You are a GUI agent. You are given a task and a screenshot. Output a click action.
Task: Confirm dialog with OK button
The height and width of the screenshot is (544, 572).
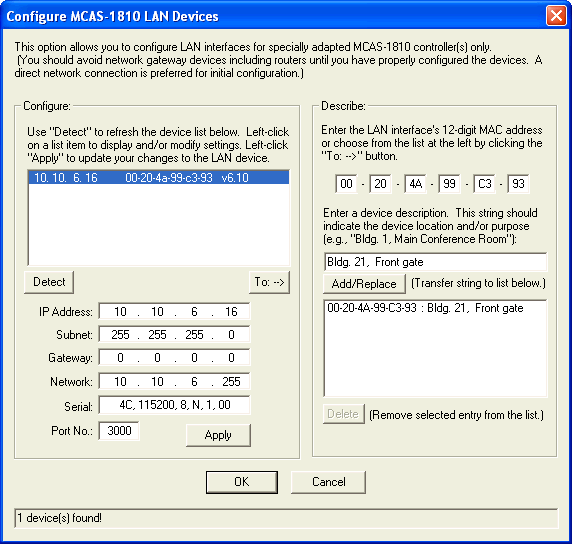(241, 482)
